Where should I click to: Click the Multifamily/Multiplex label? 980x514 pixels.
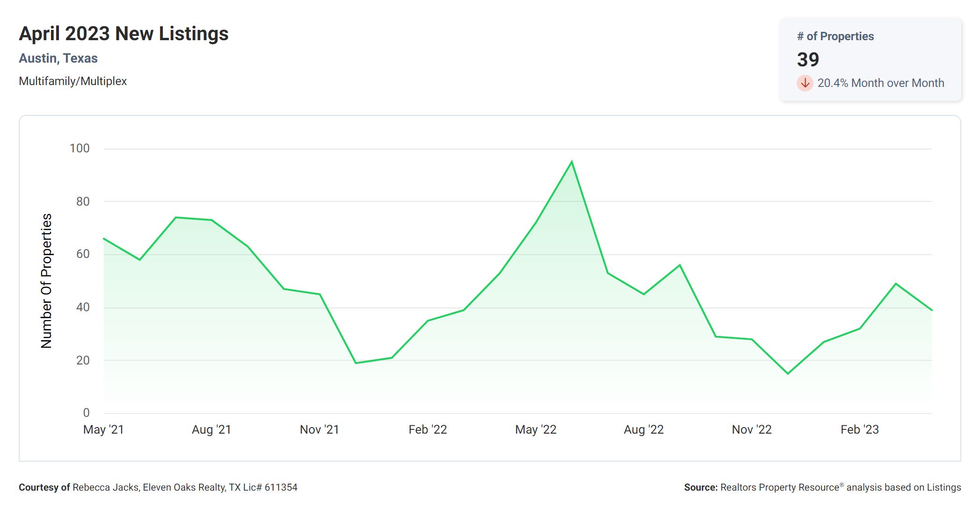click(x=72, y=81)
